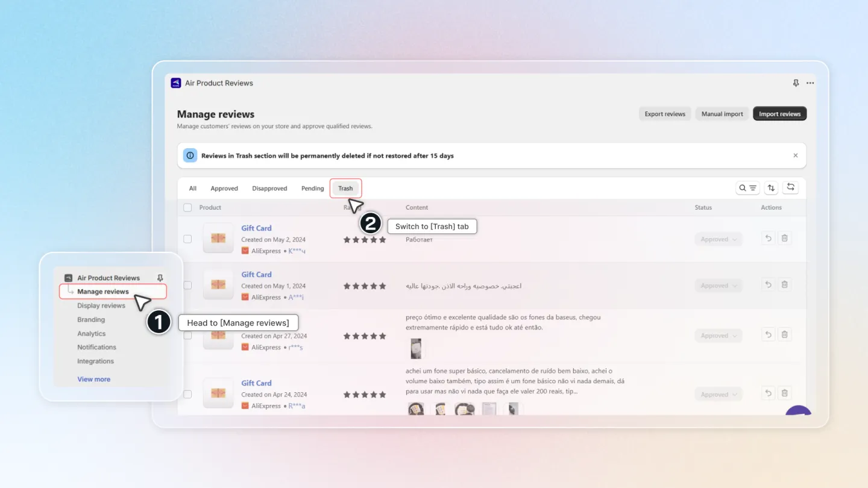Open Notifications in the sidebar
Image resolution: width=868 pixels, height=488 pixels.
point(97,347)
